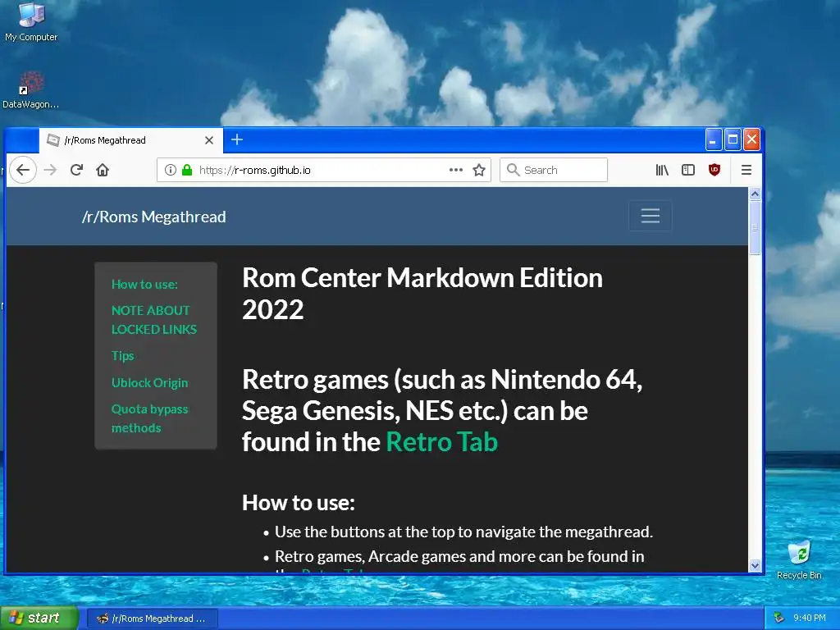
Task: Click the vertical scrollbar thumb
Action: tap(755, 228)
